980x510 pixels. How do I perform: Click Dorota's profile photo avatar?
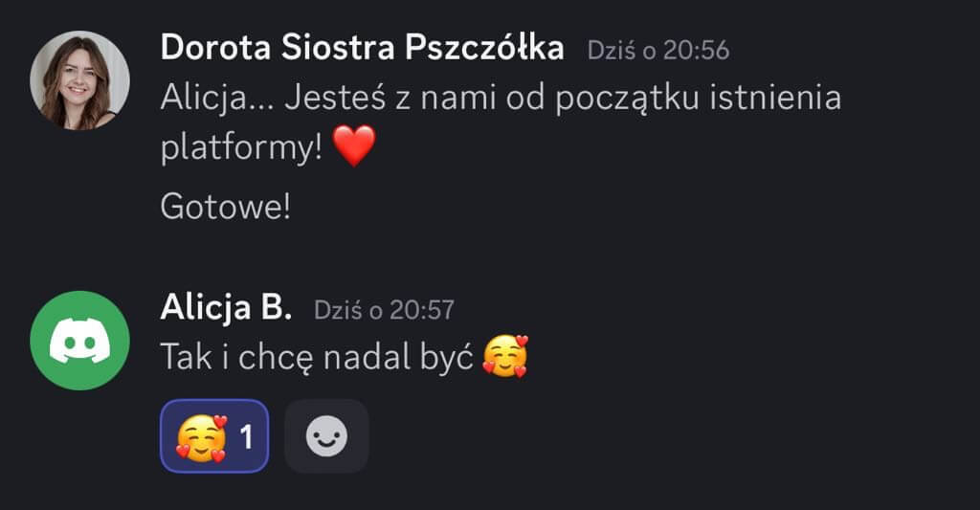tap(79, 80)
